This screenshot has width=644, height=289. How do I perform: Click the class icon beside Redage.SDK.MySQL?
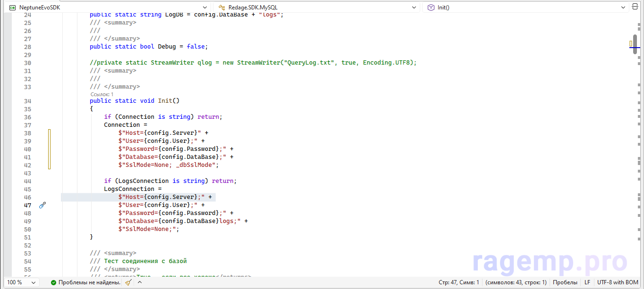coord(221,8)
